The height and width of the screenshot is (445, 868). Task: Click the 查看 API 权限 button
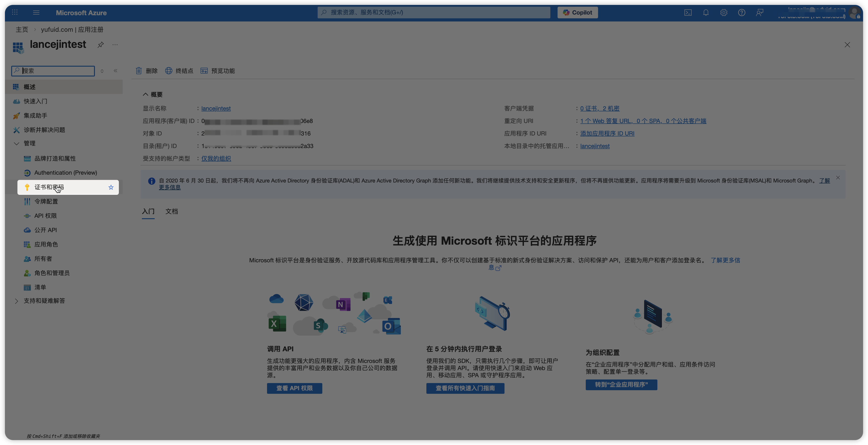(x=294, y=388)
